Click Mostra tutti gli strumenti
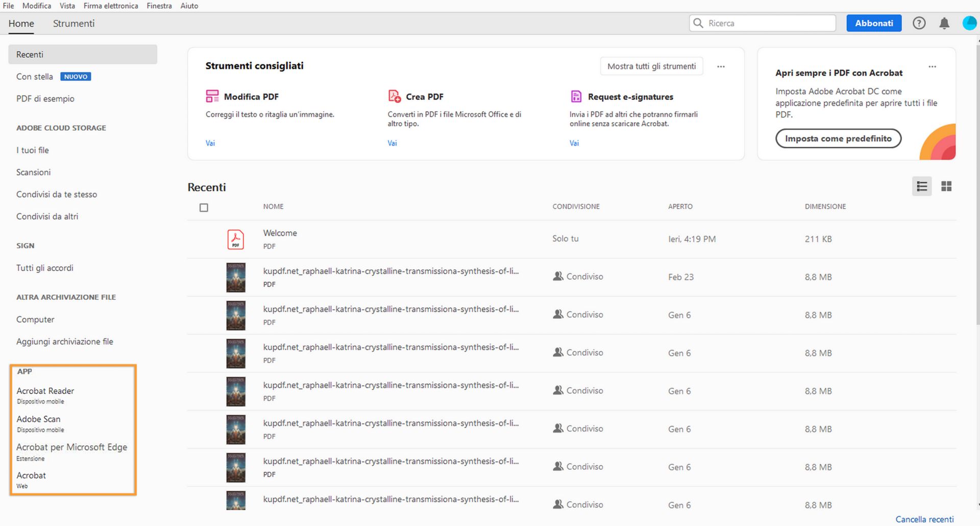Screen dimensions: 980x526 [651, 66]
